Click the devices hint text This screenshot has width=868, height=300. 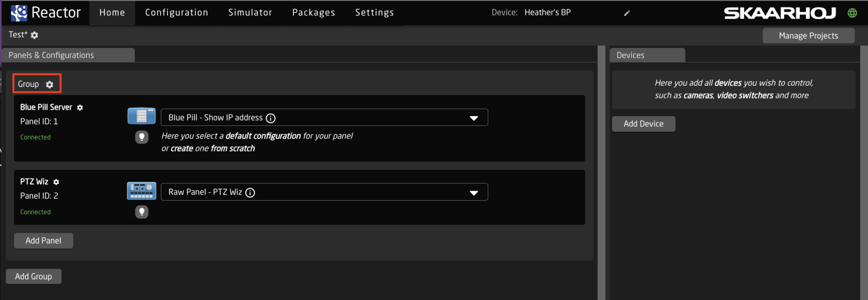(734, 89)
